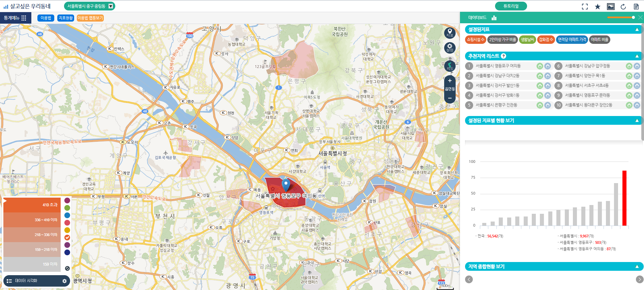Pick the green legend color swatch
Screen dimensions: 644x290
point(67,208)
